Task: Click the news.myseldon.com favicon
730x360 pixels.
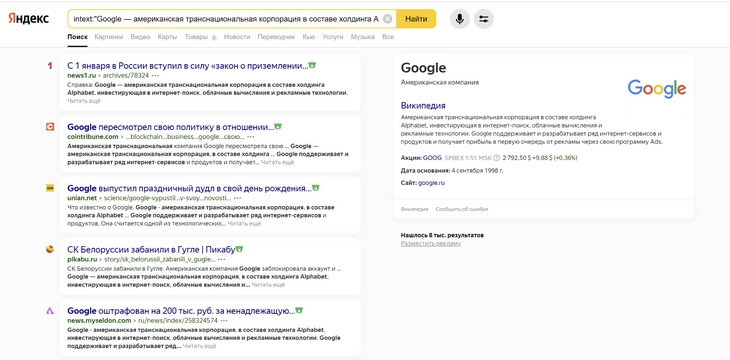Action: click(50, 311)
